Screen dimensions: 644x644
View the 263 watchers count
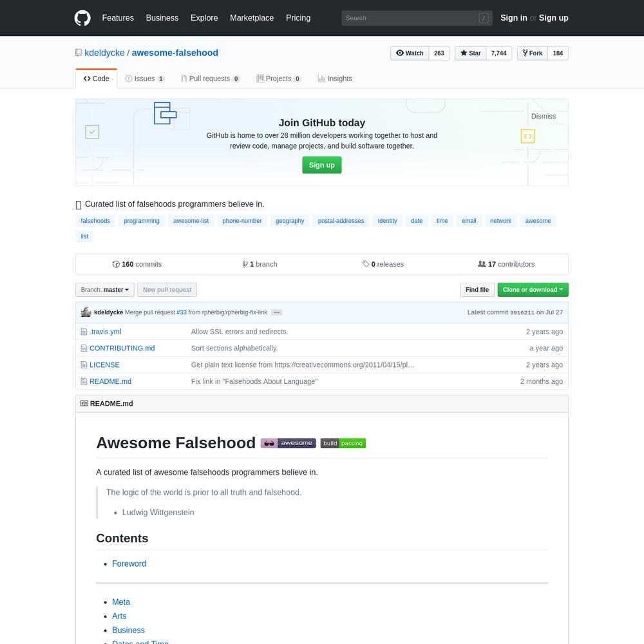tap(439, 53)
